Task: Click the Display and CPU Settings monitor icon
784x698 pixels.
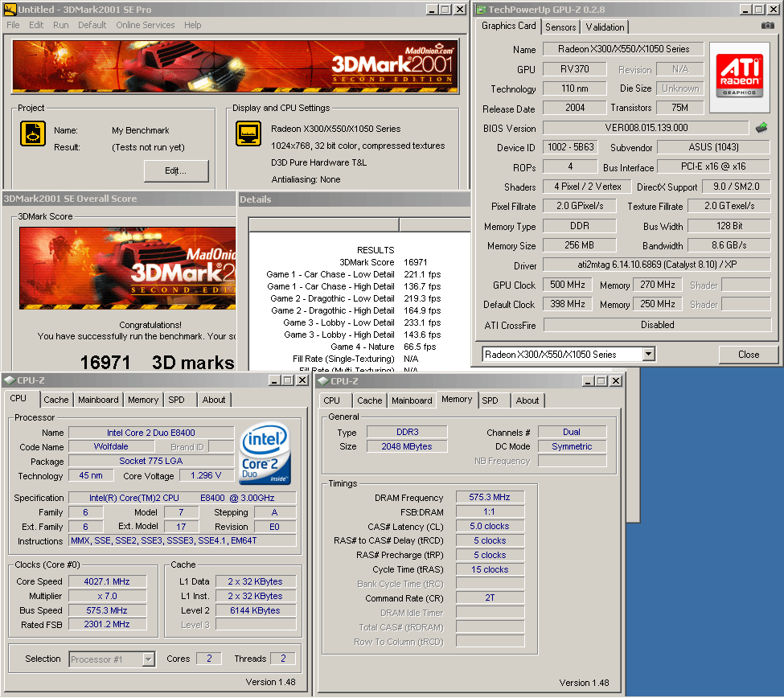Action: point(248,133)
